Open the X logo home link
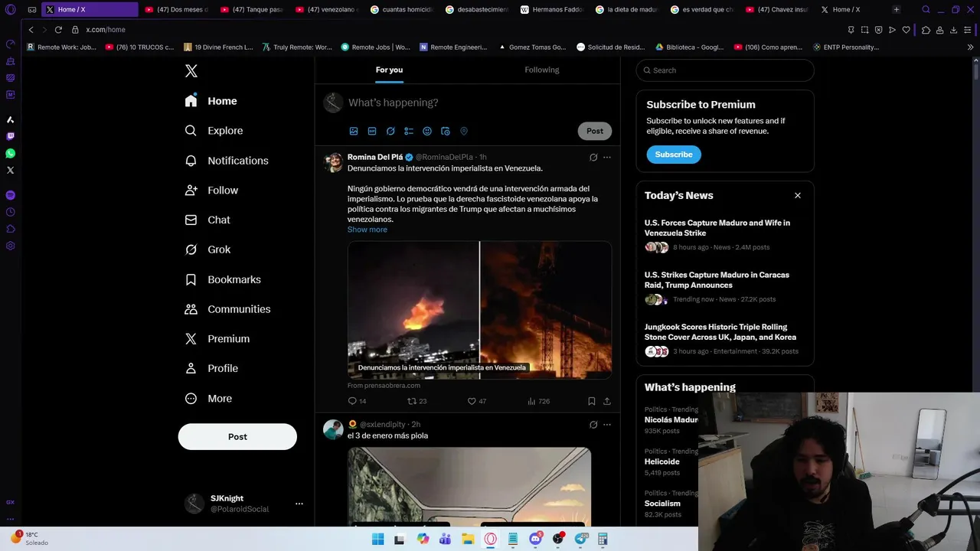 (x=191, y=71)
